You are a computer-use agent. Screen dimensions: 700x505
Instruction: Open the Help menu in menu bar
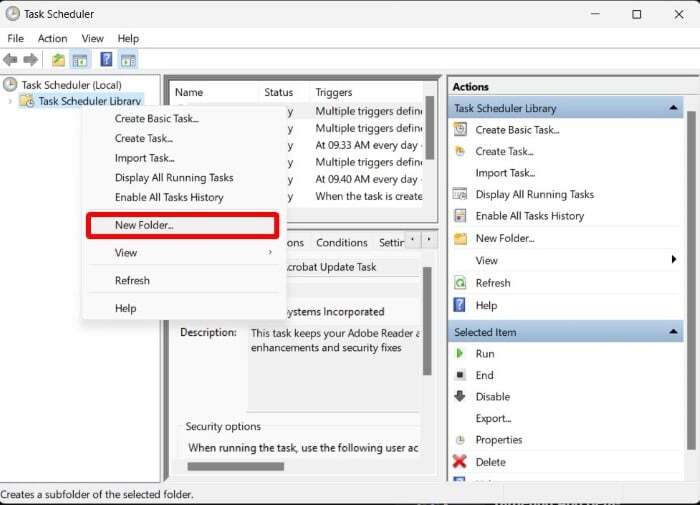(128, 38)
